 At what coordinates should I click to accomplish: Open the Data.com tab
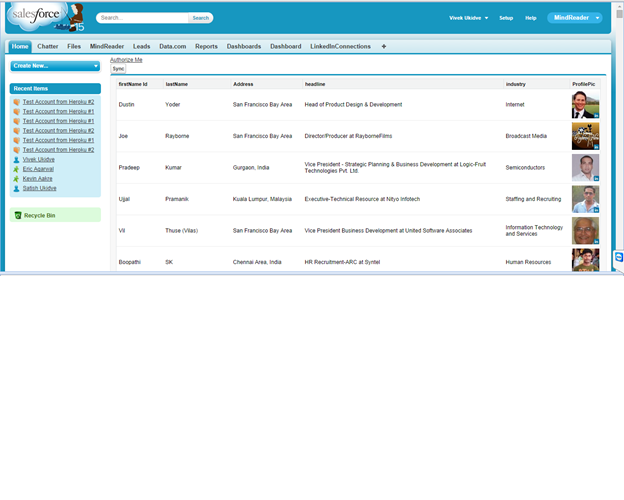[x=173, y=47]
